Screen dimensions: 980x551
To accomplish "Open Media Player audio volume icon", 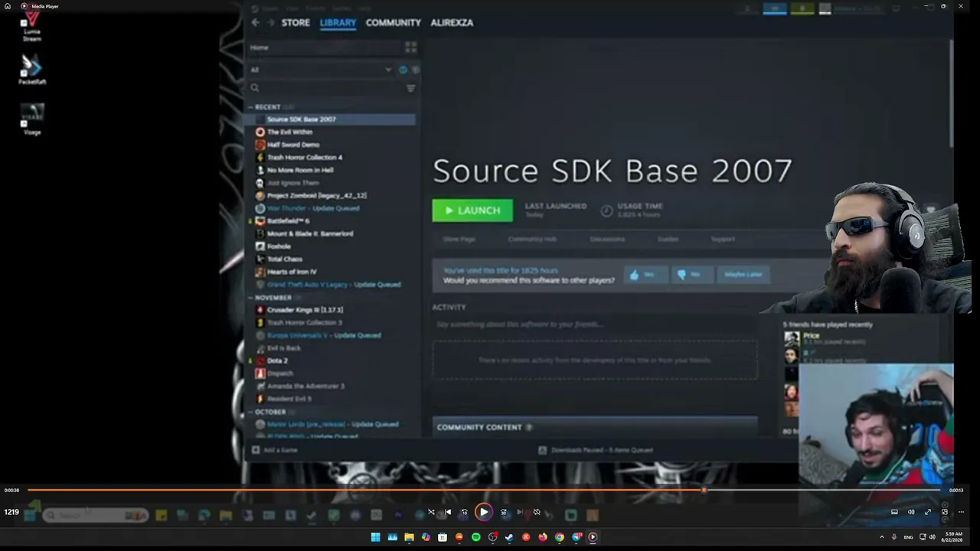I will (911, 512).
